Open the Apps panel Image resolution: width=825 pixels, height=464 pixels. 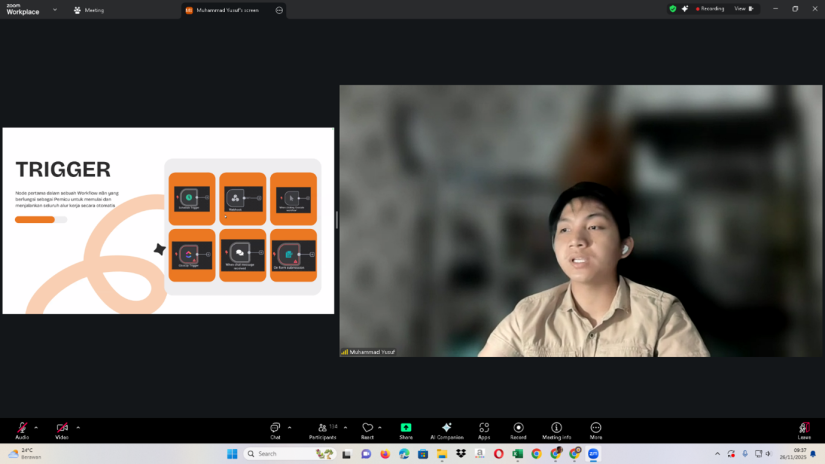(484, 428)
